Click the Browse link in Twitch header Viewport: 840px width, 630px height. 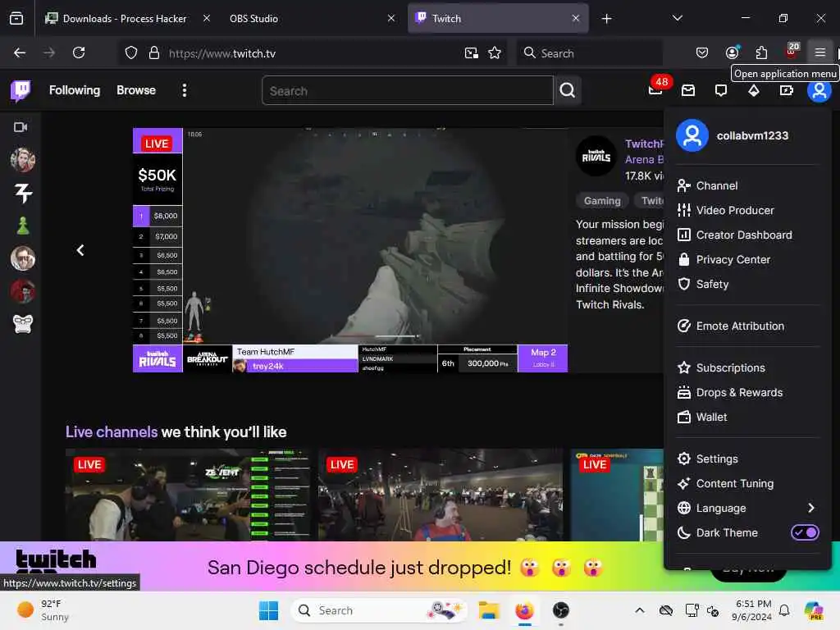tap(136, 90)
